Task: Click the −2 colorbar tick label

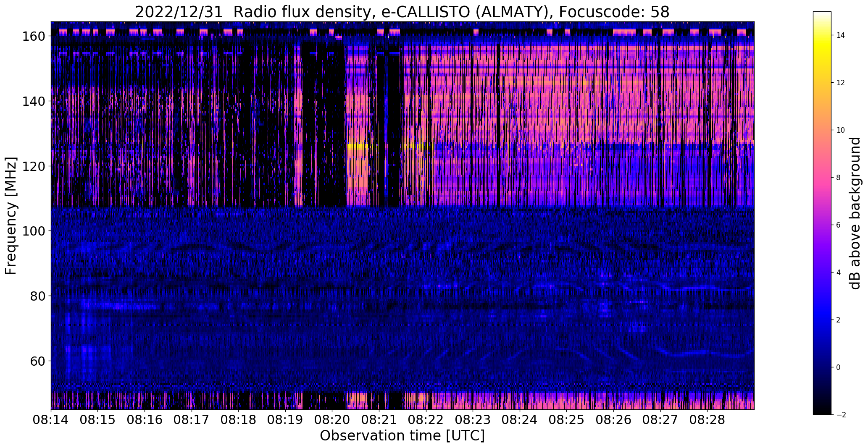Action: coord(840,415)
